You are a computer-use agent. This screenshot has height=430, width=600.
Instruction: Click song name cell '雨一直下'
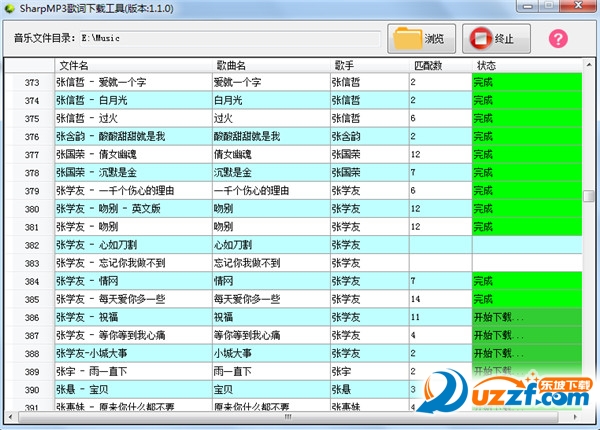(271, 371)
